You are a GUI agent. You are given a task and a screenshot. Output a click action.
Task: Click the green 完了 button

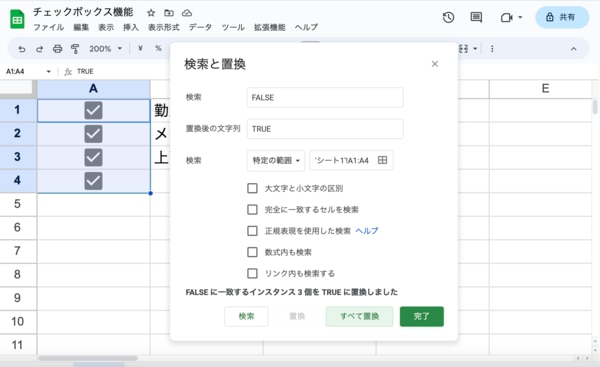click(422, 316)
